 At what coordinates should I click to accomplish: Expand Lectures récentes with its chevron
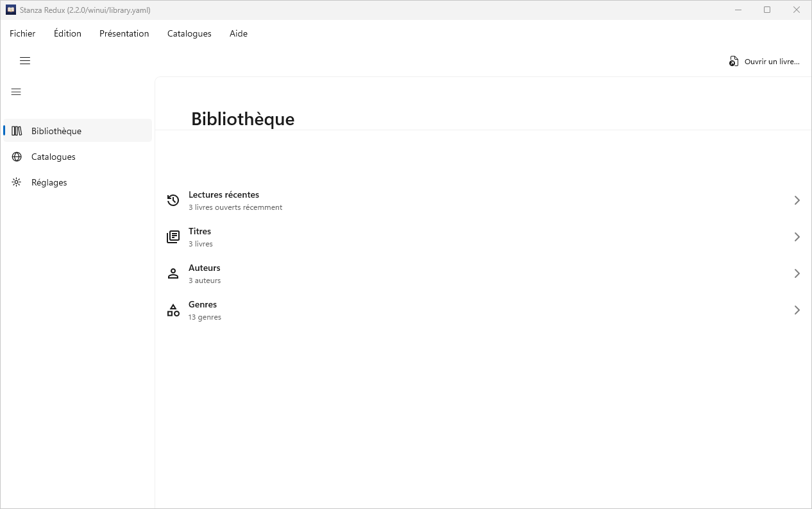(x=797, y=200)
